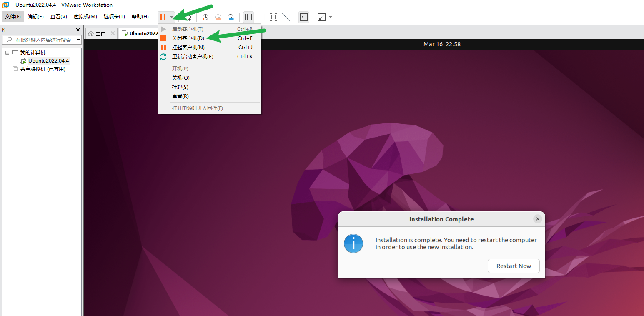644x316 pixels.
Task: Choose 关机(O) from the dropdown
Action: tap(210, 78)
